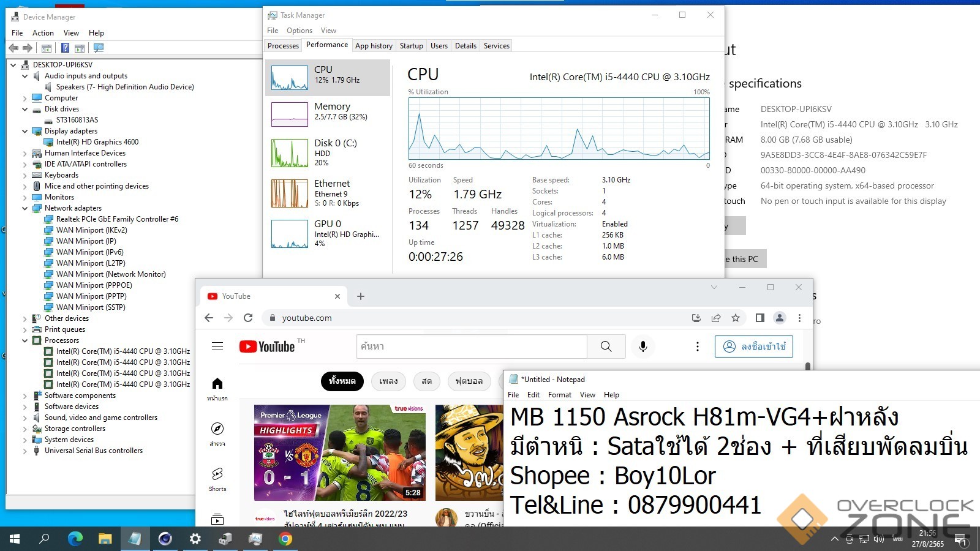Open YouTube Shorts from the sidebar
The image size is (980, 551).
(217, 479)
